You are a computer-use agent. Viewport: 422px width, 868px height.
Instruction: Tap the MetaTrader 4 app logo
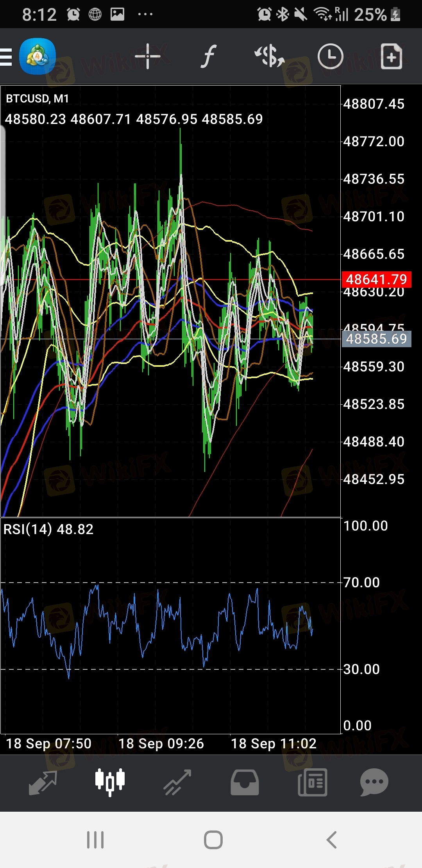coord(38,56)
